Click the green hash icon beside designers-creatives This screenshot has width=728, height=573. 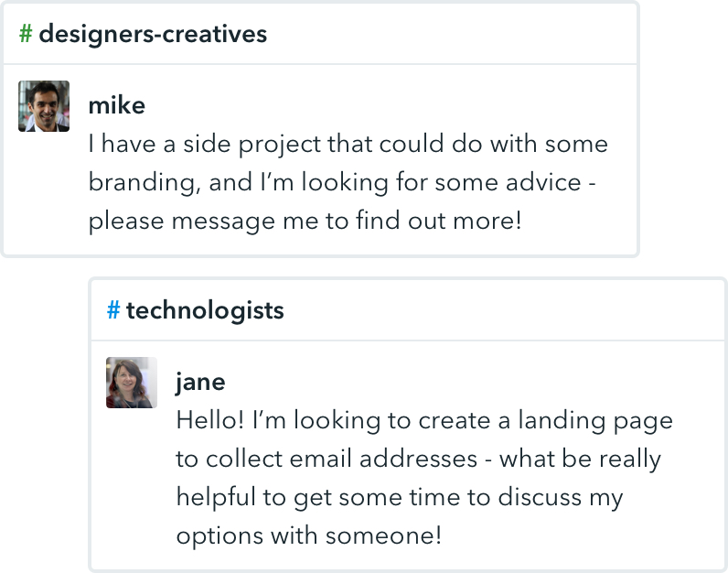pyautogui.click(x=27, y=35)
